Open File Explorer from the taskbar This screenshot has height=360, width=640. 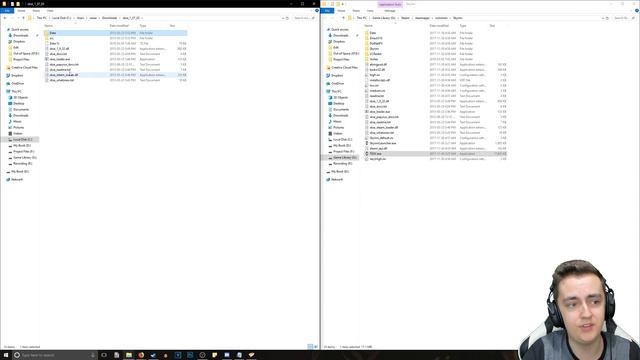tap(129, 355)
